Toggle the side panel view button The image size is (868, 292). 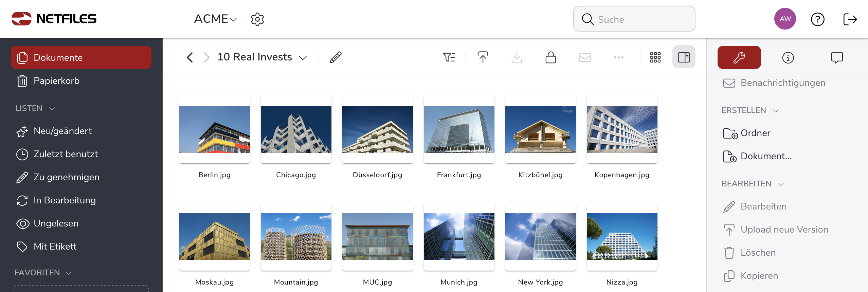click(684, 57)
